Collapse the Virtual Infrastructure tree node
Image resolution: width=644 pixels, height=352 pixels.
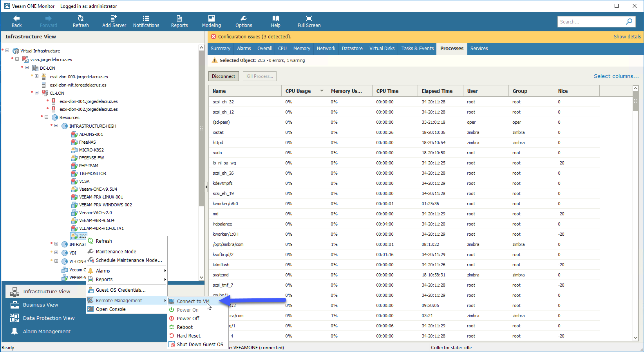pyautogui.click(x=7, y=51)
